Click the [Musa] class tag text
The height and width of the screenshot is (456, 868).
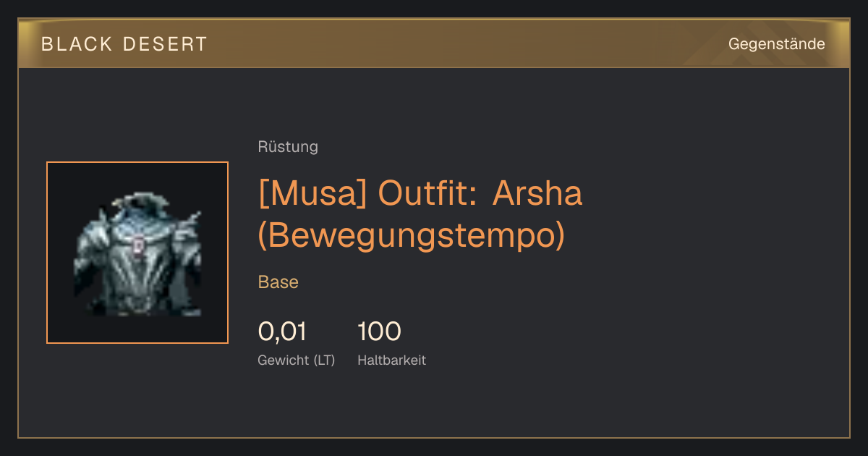click(x=313, y=193)
